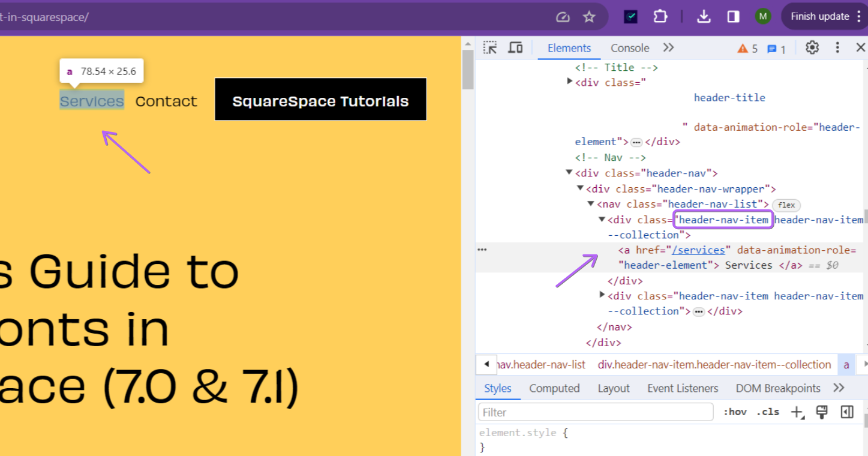Show more style pane tabs chevron

(x=839, y=388)
